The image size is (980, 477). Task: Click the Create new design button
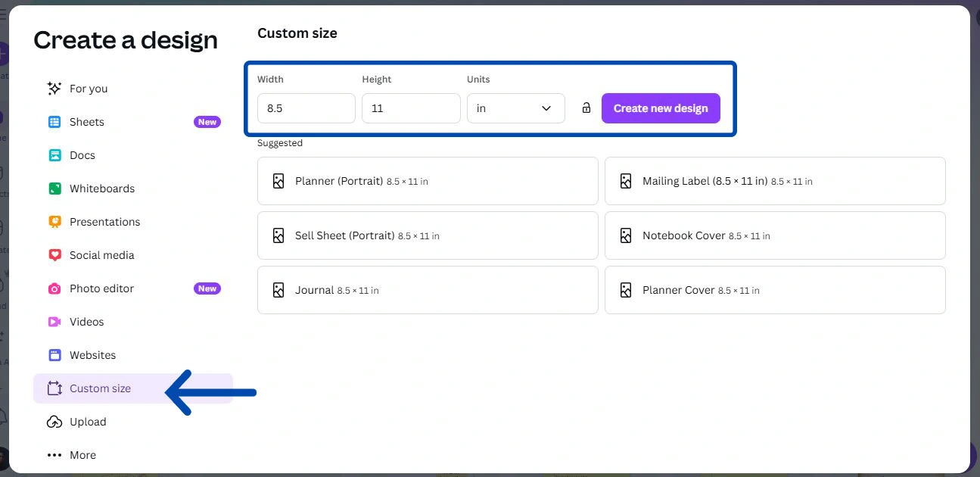coord(661,108)
